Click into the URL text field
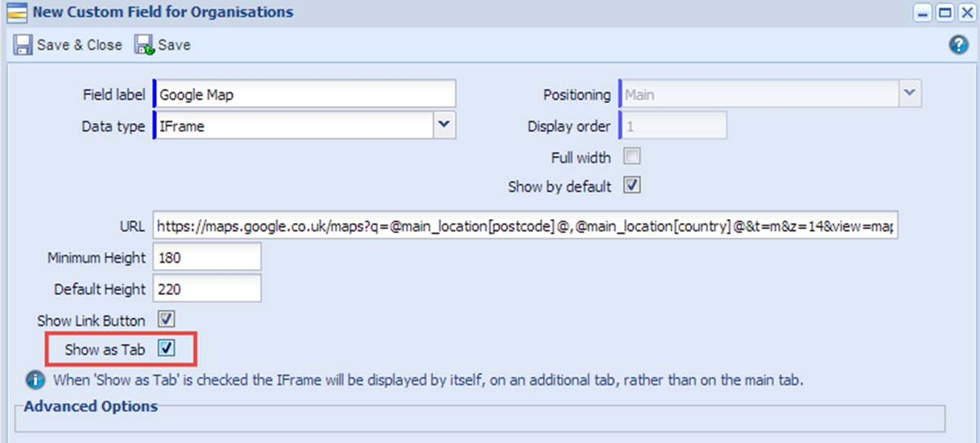The height and width of the screenshot is (443, 980). (x=525, y=226)
